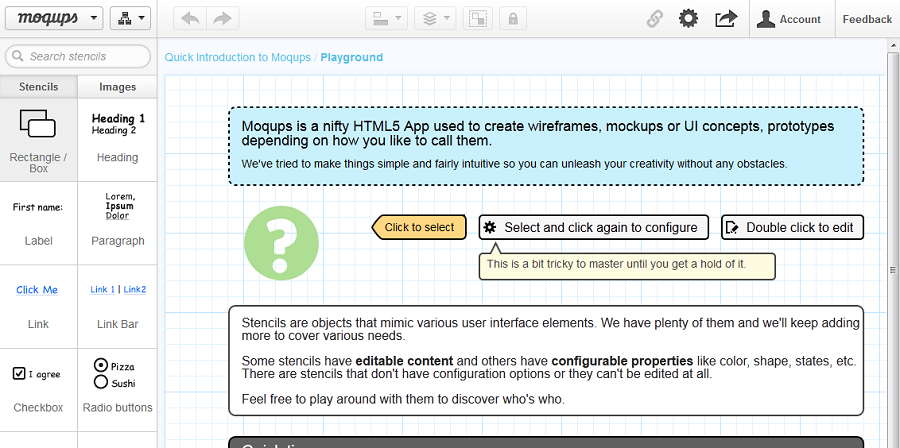Select the Checkbox stencil

tap(38, 390)
